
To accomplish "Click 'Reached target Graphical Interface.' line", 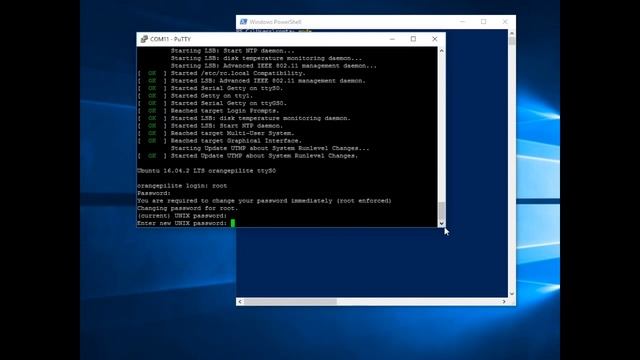I will coord(236,141).
